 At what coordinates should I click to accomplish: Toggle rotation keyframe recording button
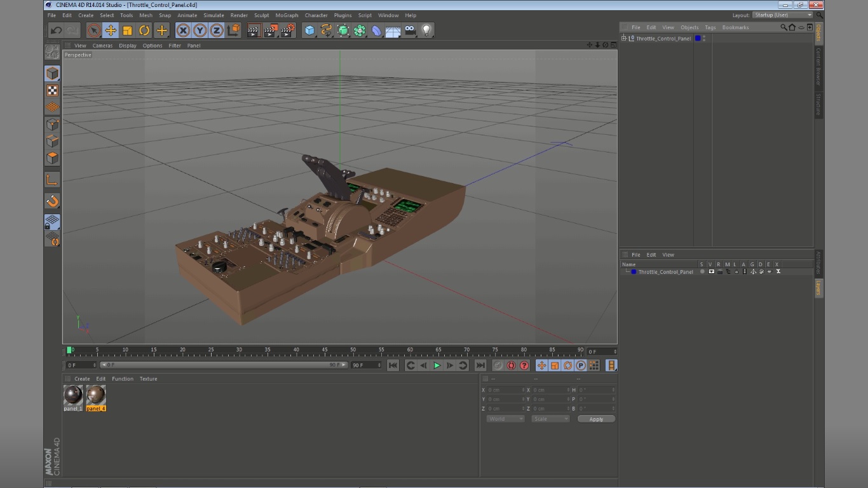567,365
